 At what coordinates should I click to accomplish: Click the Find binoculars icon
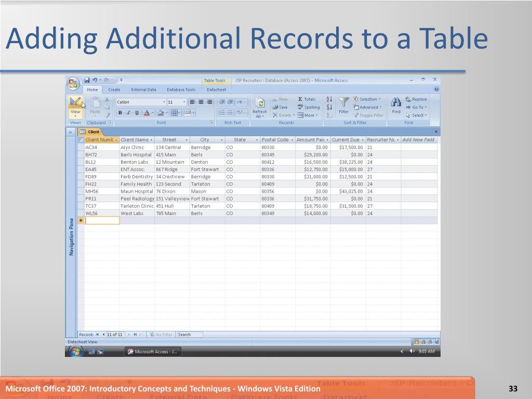pyautogui.click(x=396, y=102)
